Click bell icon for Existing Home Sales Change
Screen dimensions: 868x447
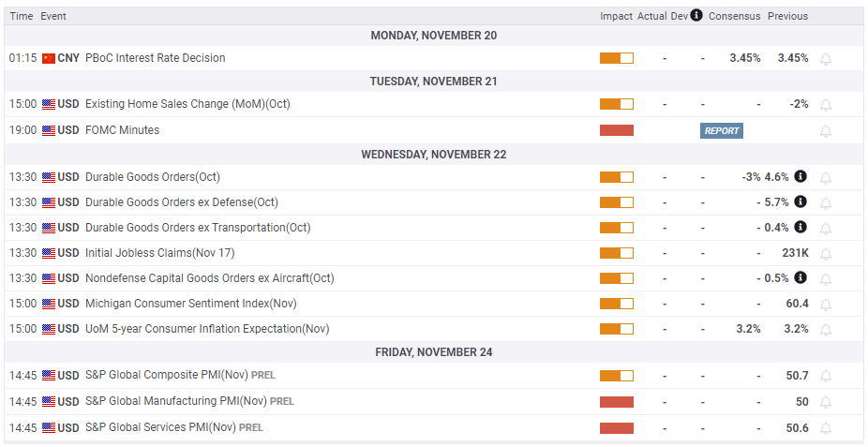click(826, 105)
